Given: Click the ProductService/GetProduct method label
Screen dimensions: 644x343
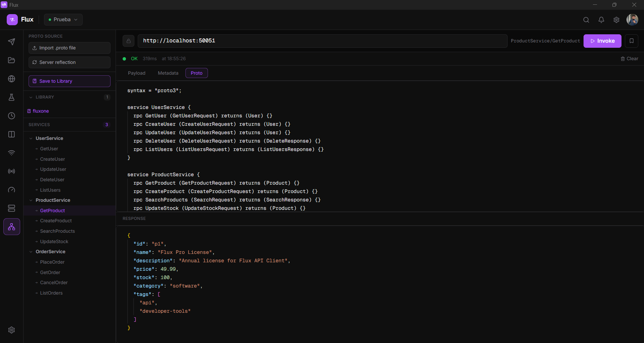Looking at the screenshot, I should pyautogui.click(x=545, y=41).
